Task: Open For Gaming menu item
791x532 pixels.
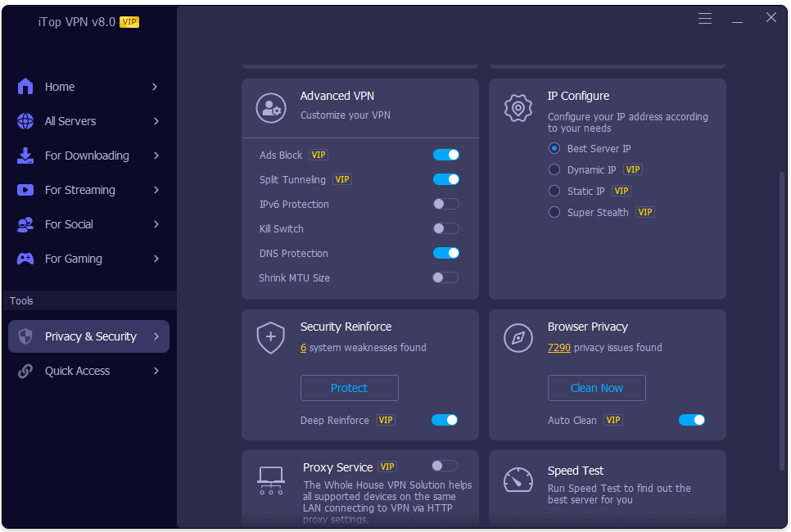Action: point(88,259)
